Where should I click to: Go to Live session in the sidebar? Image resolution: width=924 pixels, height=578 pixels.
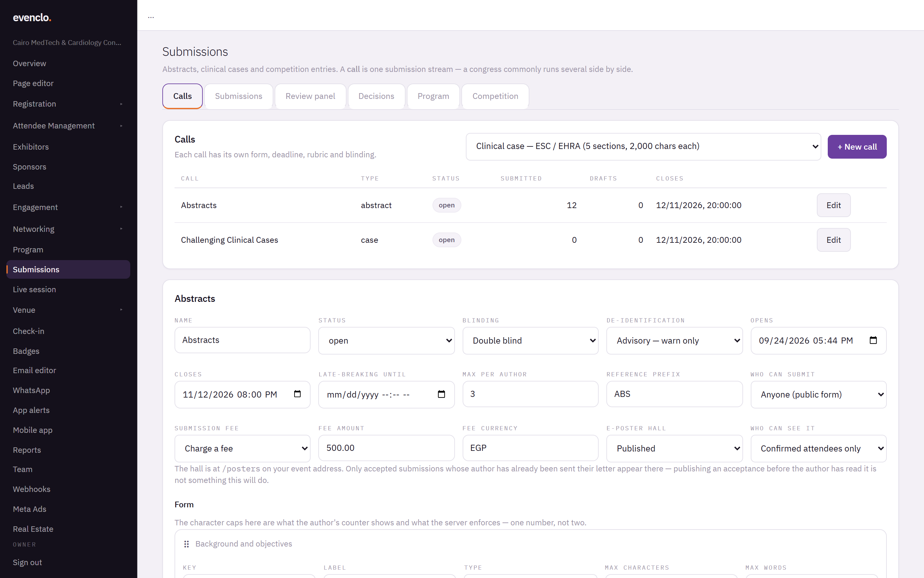[68, 289]
